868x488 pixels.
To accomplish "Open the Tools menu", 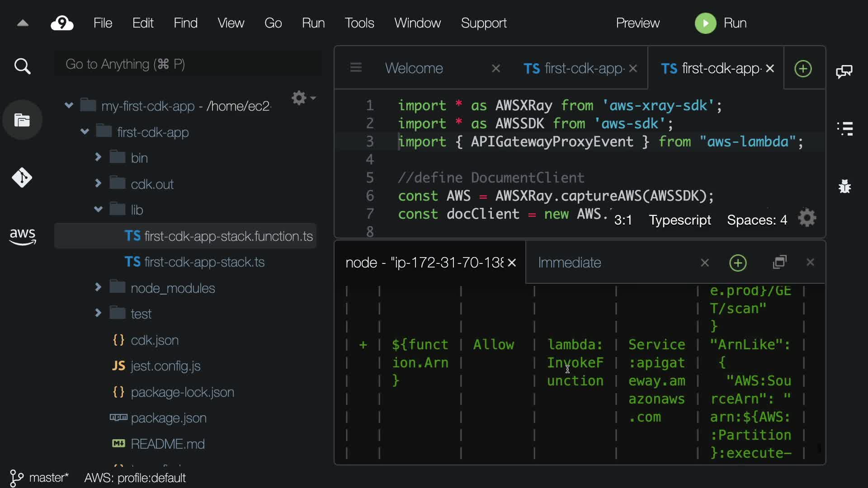I will (x=359, y=23).
